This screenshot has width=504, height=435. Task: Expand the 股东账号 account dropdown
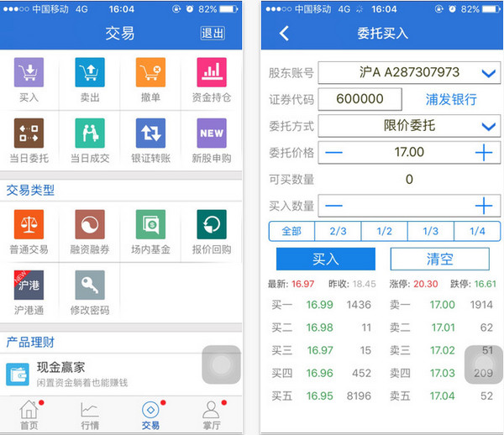coord(489,73)
